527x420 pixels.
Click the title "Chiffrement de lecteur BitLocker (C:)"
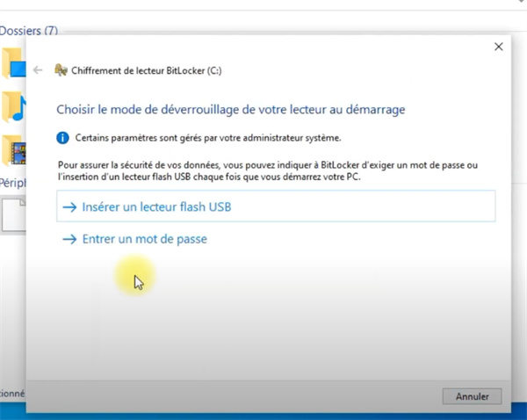[147, 70]
